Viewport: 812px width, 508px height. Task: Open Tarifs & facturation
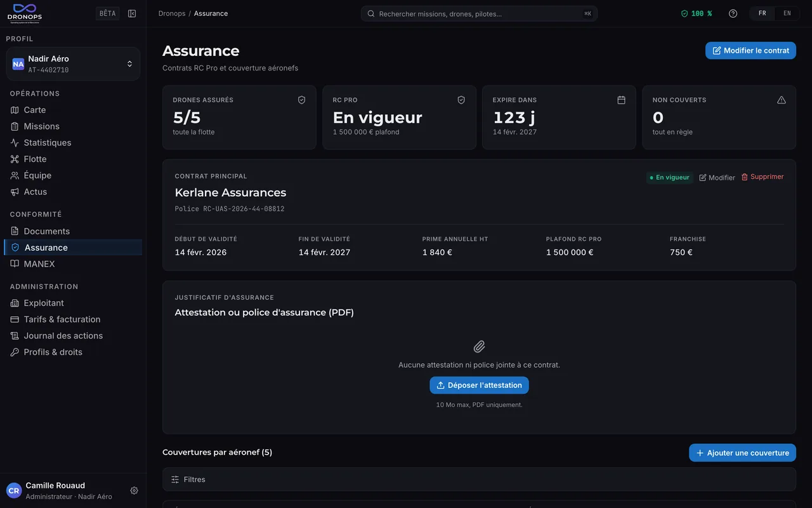(x=73, y=319)
